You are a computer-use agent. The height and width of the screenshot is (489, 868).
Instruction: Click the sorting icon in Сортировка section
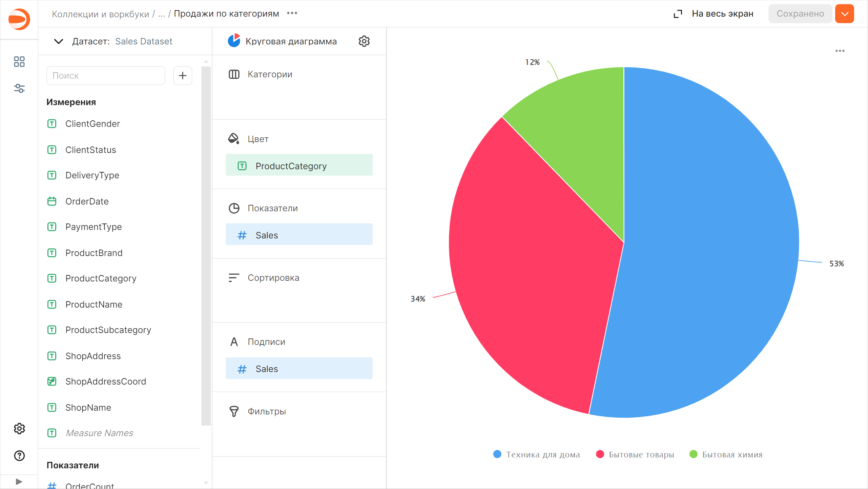point(233,277)
